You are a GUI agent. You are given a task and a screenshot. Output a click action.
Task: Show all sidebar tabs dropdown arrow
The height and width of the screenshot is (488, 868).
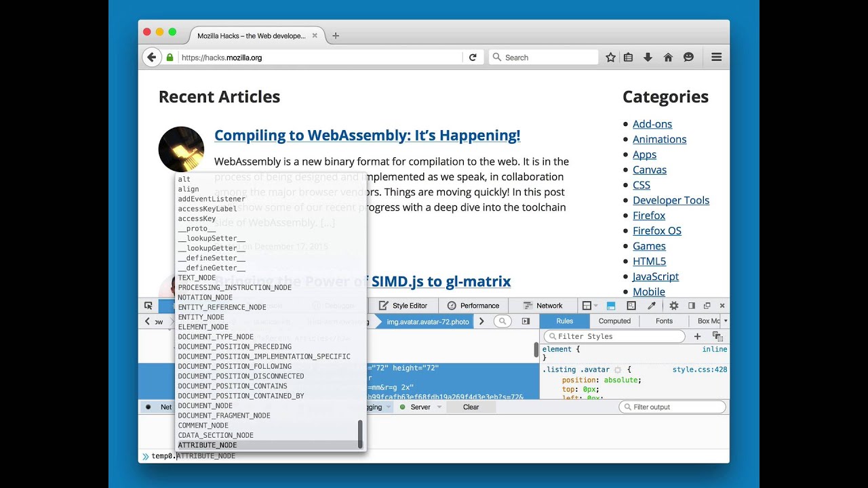726,321
